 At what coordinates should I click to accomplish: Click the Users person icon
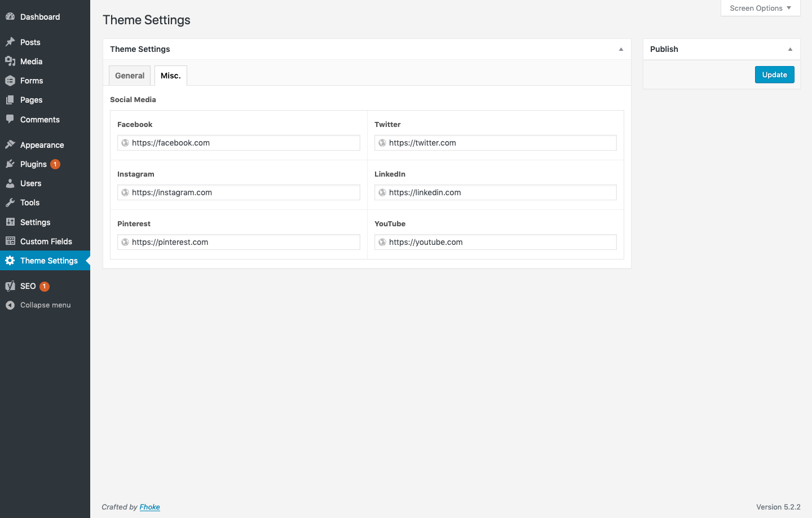tap(10, 183)
